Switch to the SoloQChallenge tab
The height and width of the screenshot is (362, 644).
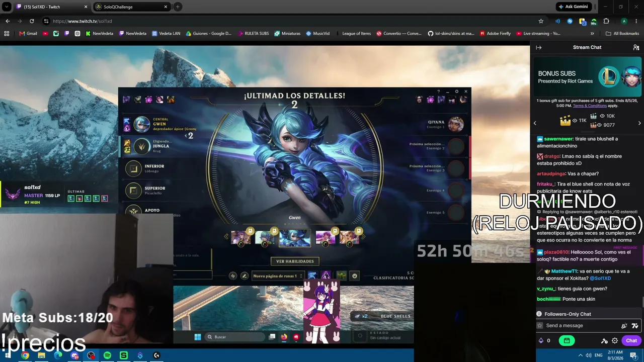(132, 7)
